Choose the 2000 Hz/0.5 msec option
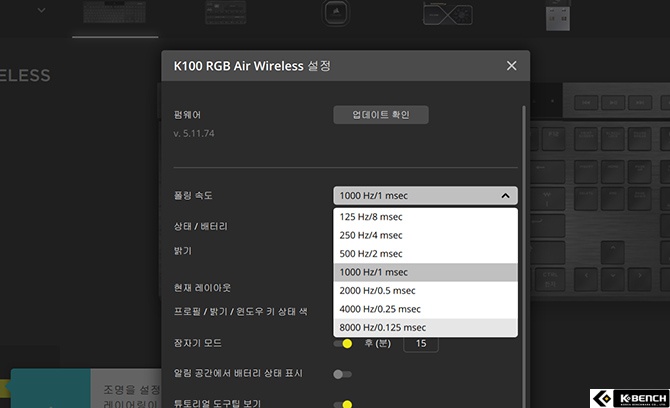Image resolution: width=670 pixels, height=408 pixels. [425, 291]
